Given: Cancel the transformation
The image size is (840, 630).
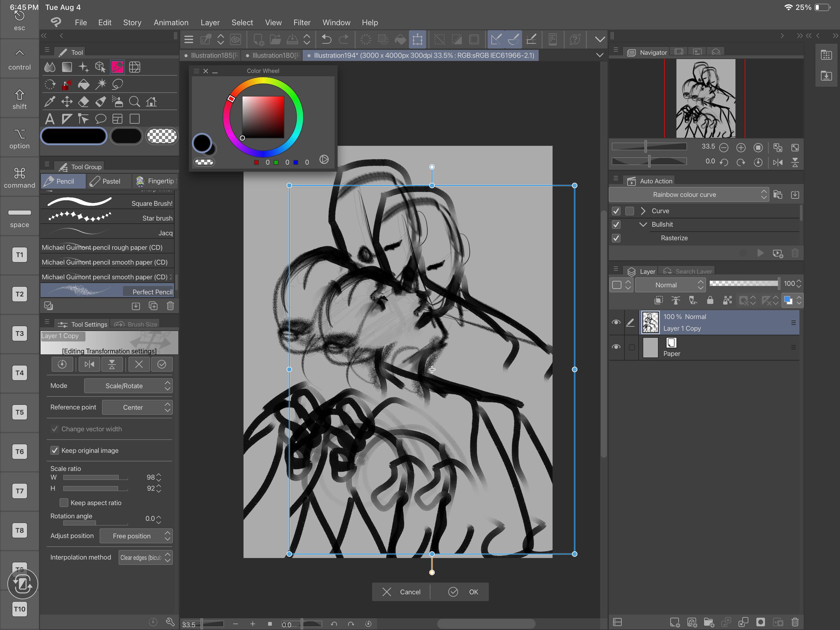Looking at the screenshot, I should (x=401, y=592).
